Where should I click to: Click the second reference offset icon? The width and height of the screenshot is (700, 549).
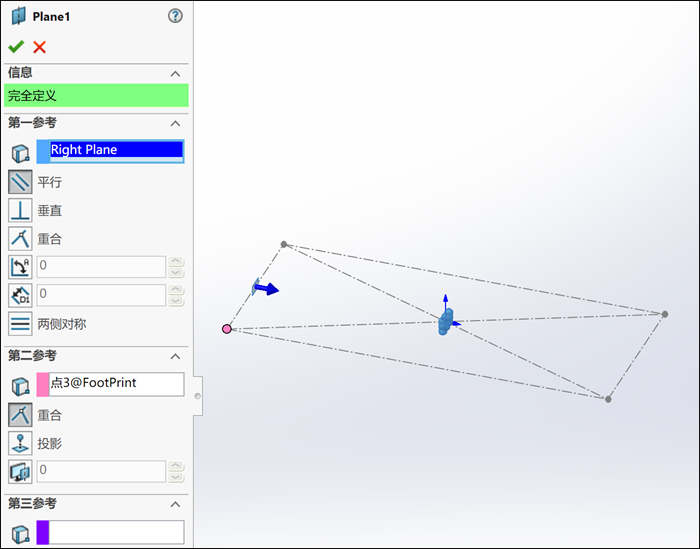20,472
